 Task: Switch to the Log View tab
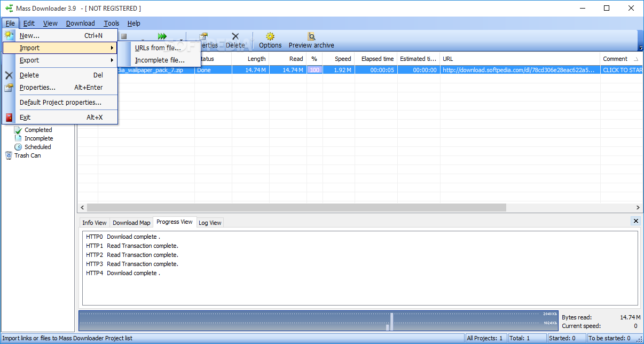210,223
